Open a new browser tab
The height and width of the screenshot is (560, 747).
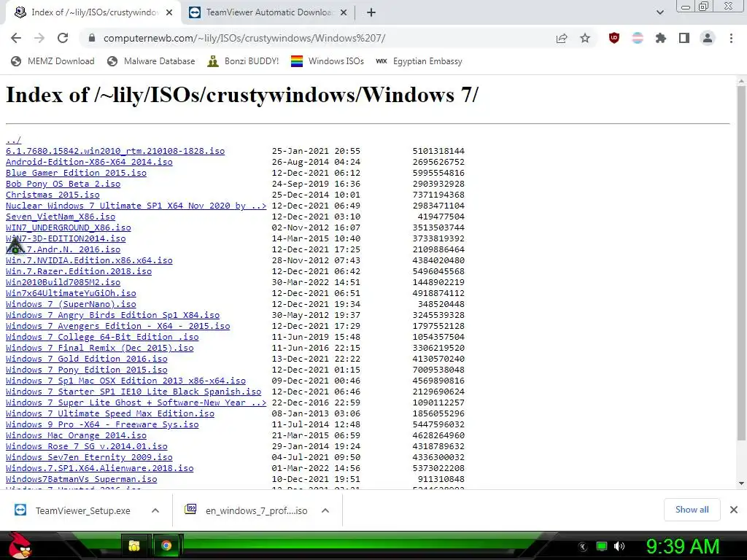(x=371, y=13)
